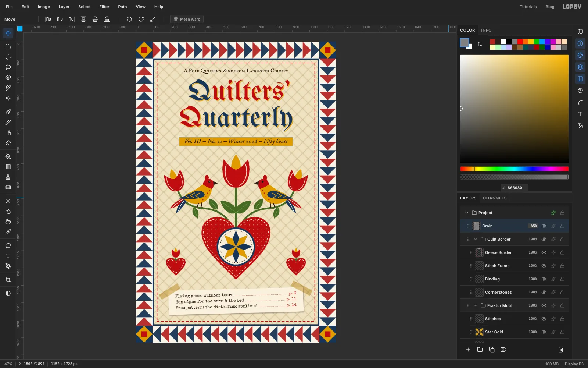
Task: Choose the Eraser tool
Action: (x=8, y=143)
